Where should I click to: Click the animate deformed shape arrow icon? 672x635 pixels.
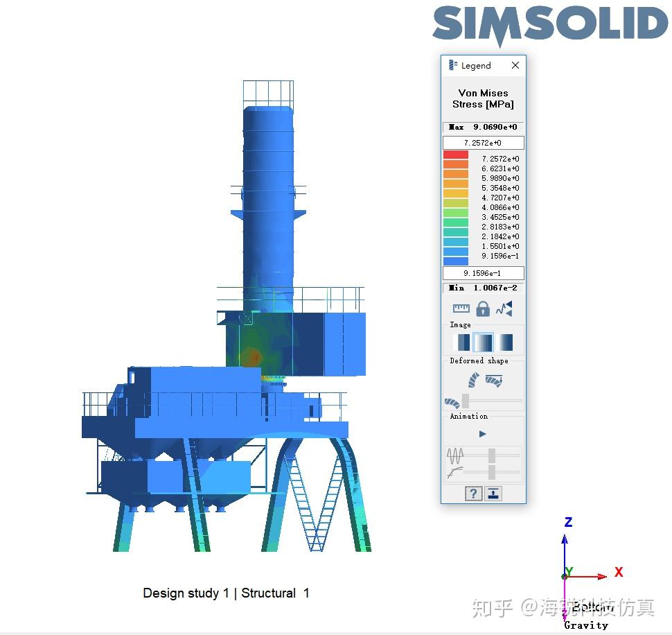474,379
